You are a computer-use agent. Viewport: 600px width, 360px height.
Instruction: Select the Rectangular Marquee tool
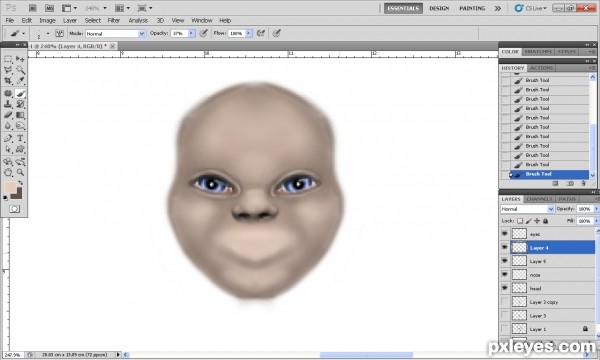[x=8, y=59]
